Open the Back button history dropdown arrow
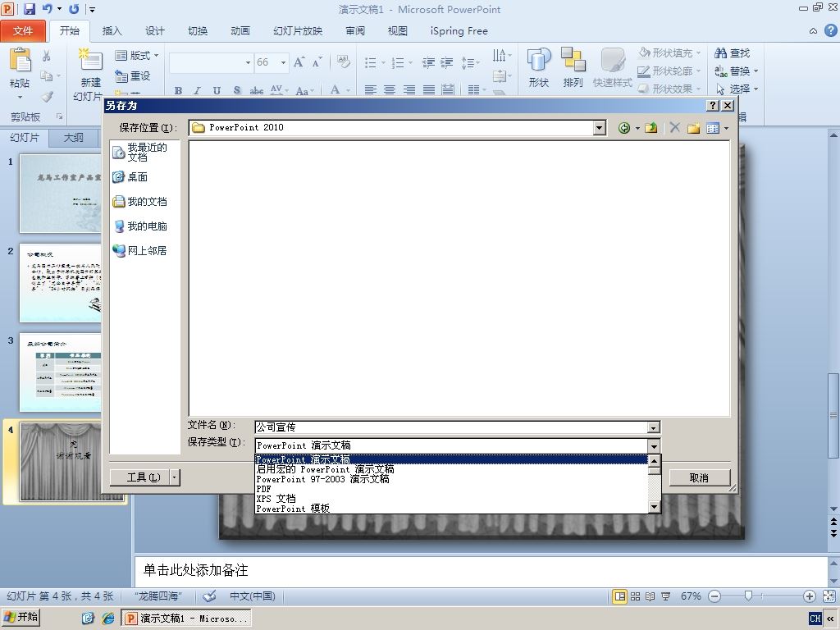840x630 pixels. point(637,128)
